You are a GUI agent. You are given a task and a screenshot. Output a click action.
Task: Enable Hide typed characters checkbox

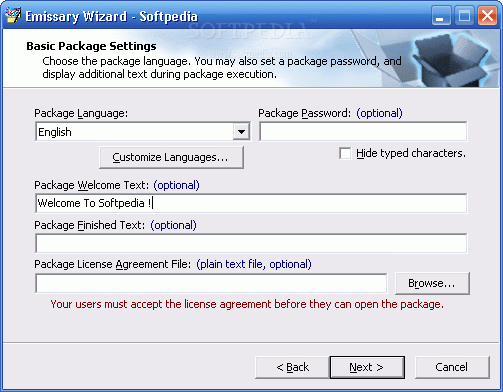tap(345, 153)
